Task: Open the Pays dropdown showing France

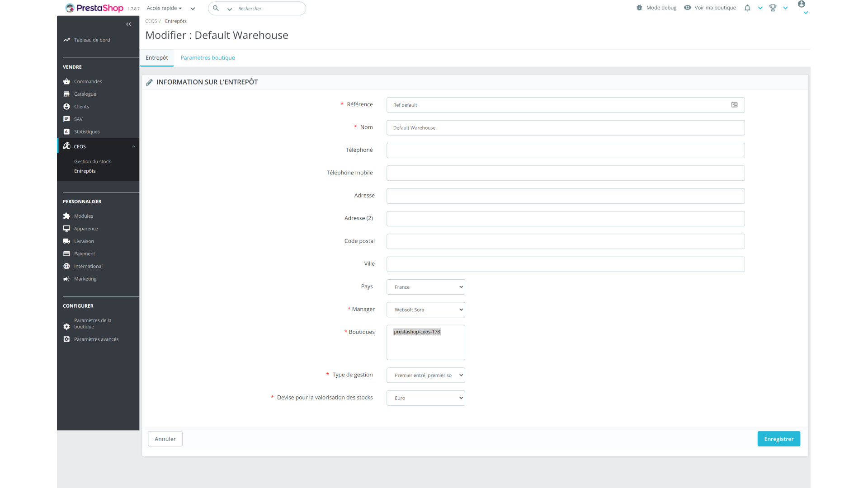Action: 425,287
